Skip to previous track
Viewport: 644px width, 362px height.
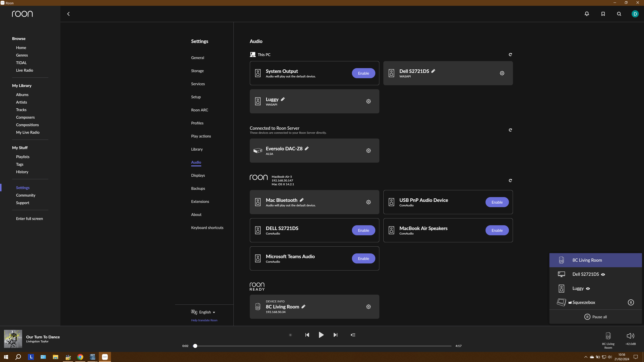click(307, 335)
